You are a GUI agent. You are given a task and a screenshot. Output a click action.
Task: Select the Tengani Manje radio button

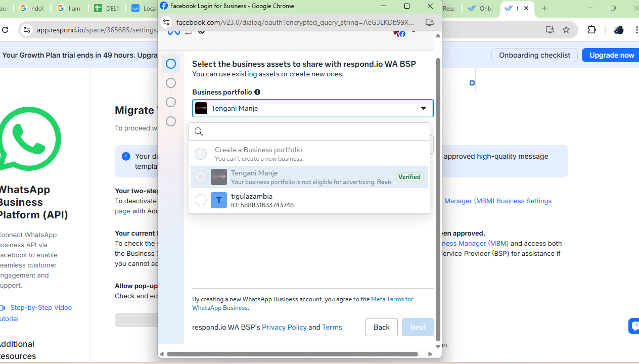click(x=201, y=177)
